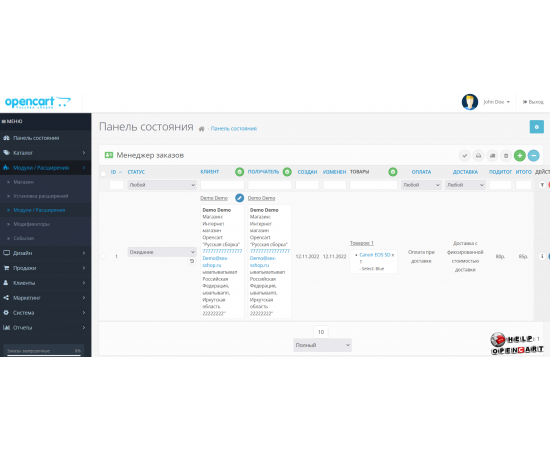
Task: Collapse Модули / Расширения parent menu
Action: (46, 168)
